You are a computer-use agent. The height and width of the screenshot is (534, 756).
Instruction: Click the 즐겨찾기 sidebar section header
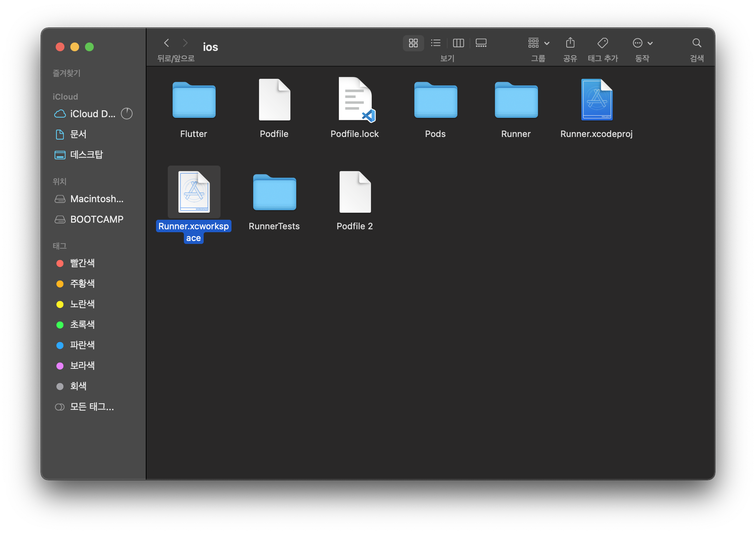[x=67, y=73]
